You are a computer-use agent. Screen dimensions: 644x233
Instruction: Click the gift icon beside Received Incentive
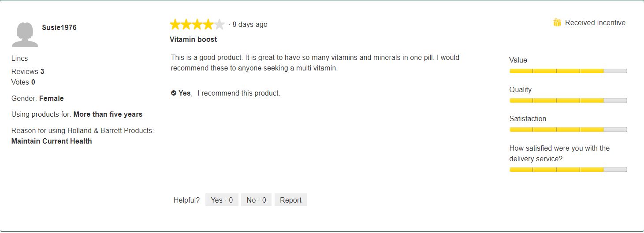[557, 22]
